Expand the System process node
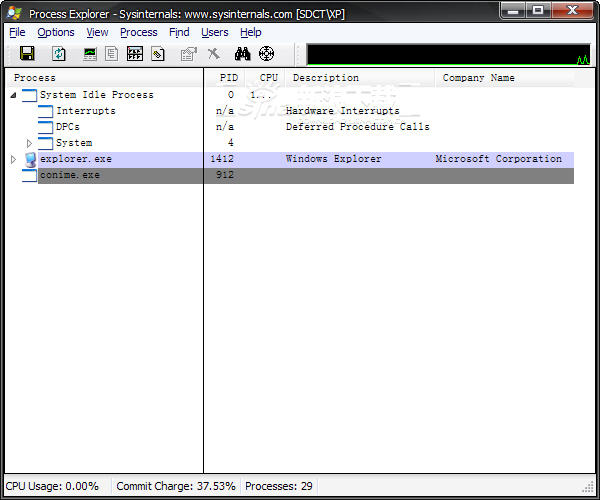This screenshot has height=500, width=600. point(29,143)
